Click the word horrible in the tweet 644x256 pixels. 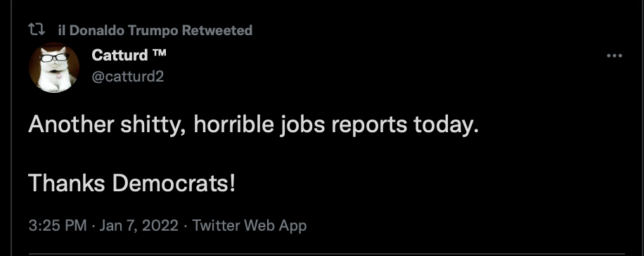tap(233, 124)
